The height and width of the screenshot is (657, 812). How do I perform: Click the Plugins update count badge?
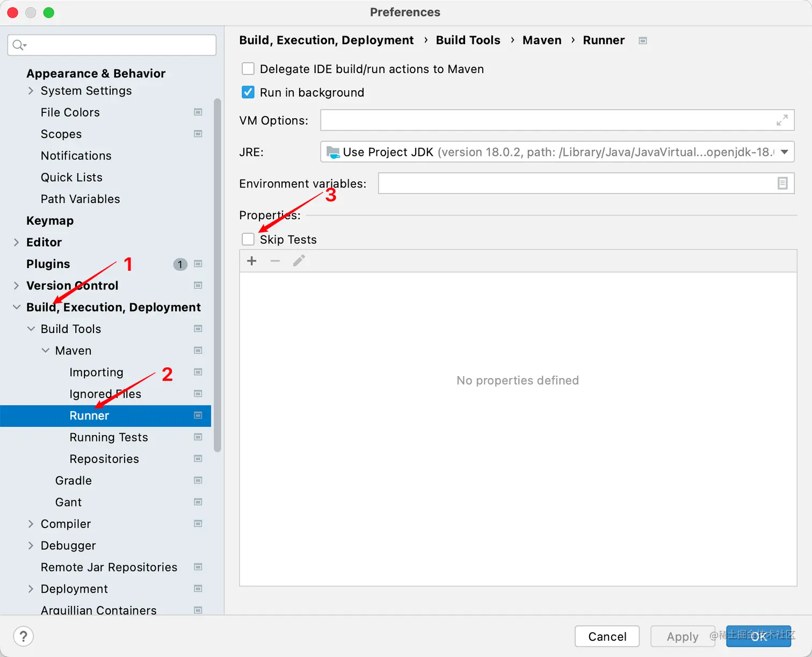(180, 264)
